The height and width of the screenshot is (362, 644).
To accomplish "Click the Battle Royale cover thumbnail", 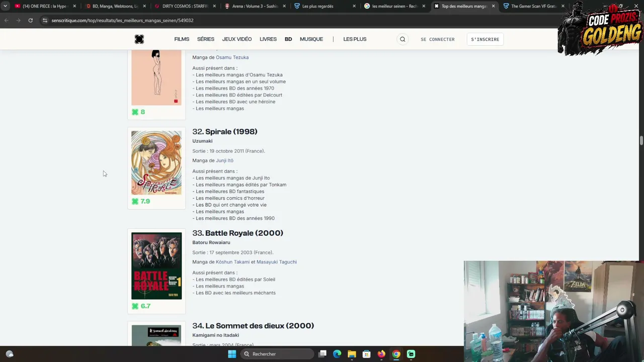I will (x=156, y=266).
